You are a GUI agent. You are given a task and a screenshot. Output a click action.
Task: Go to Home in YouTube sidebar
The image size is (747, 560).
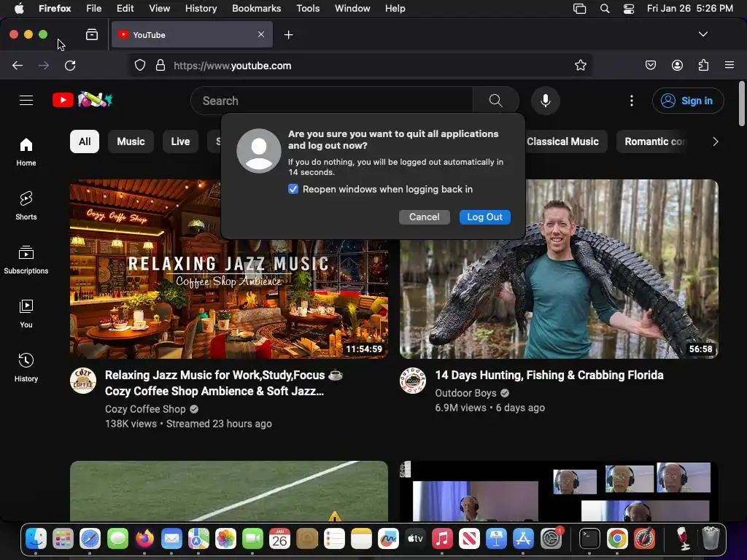(x=26, y=152)
